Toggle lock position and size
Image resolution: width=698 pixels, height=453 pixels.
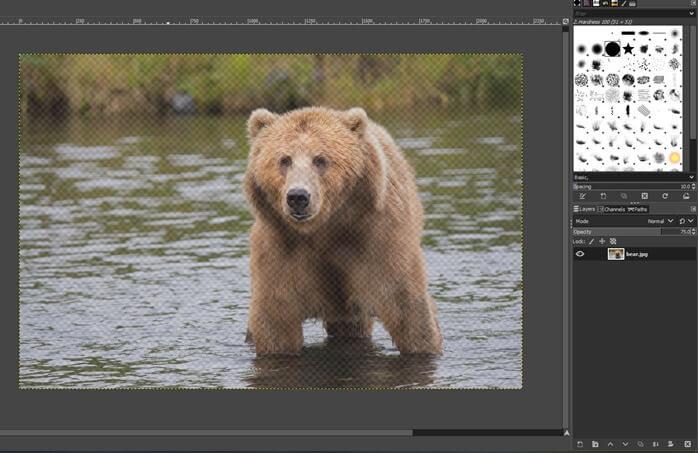[602, 242]
